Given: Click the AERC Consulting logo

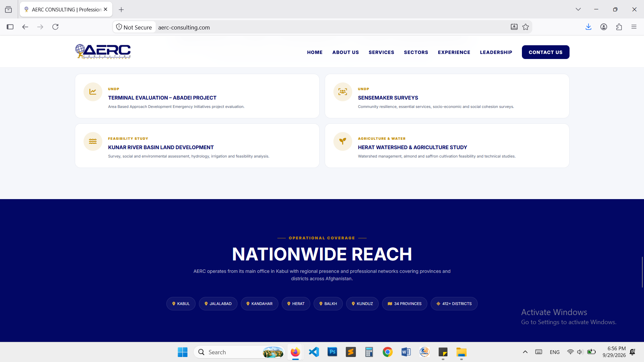Looking at the screenshot, I should [x=103, y=52].
